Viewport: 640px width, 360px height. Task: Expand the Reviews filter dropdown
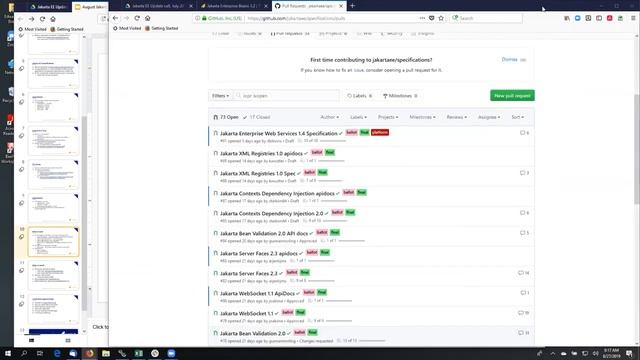[x=457, y=117]
